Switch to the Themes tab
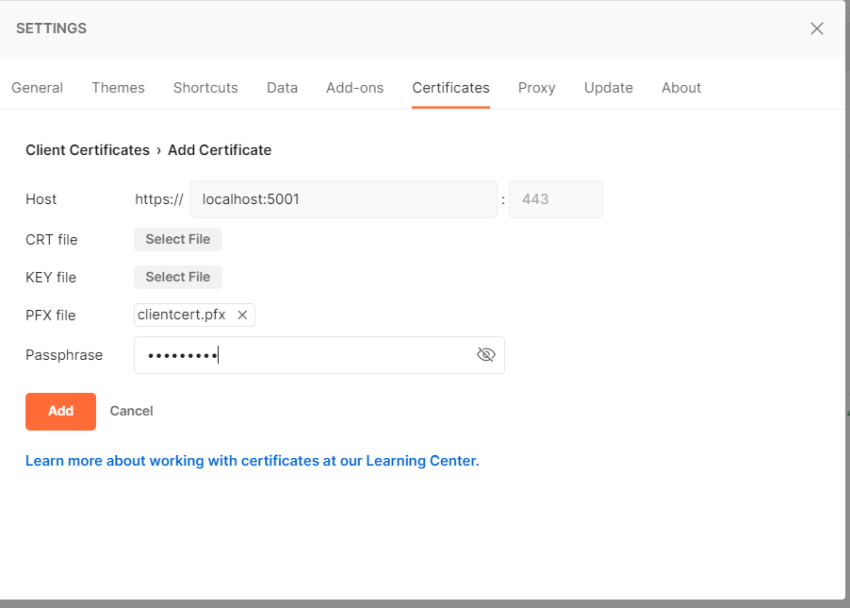 click(x=118, y=88)
